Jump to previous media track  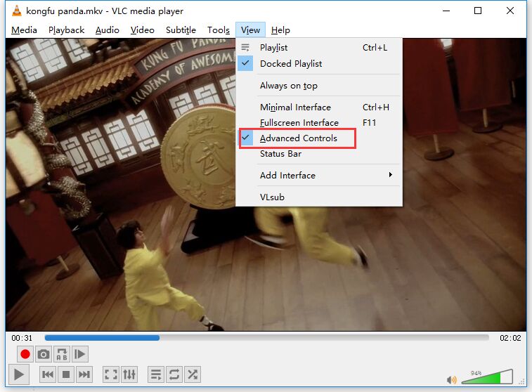tap(48, 374)
